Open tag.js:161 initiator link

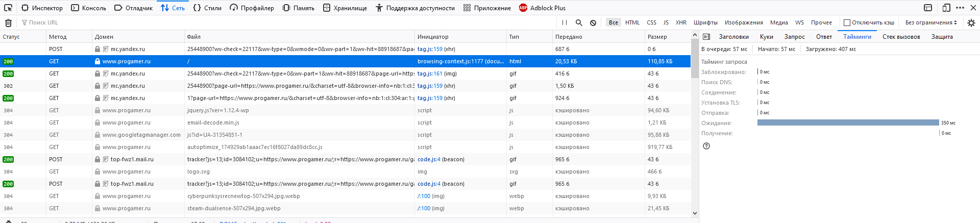point(430,73)
